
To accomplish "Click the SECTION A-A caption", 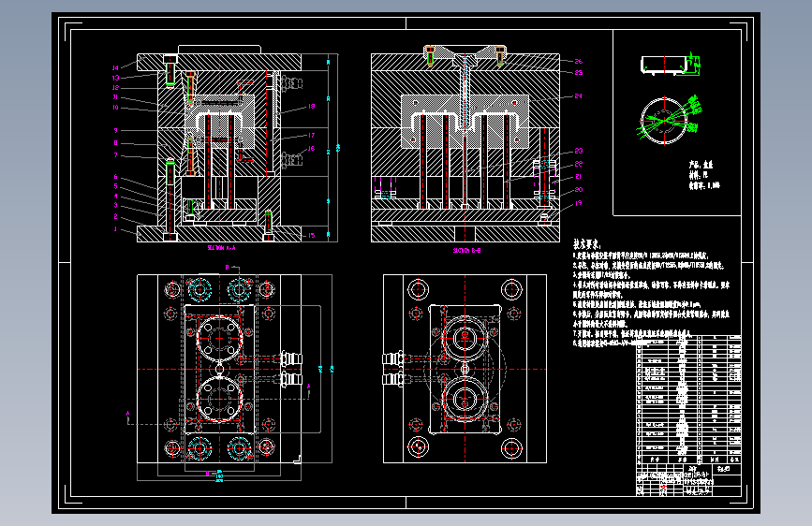I will click(222, 248).
